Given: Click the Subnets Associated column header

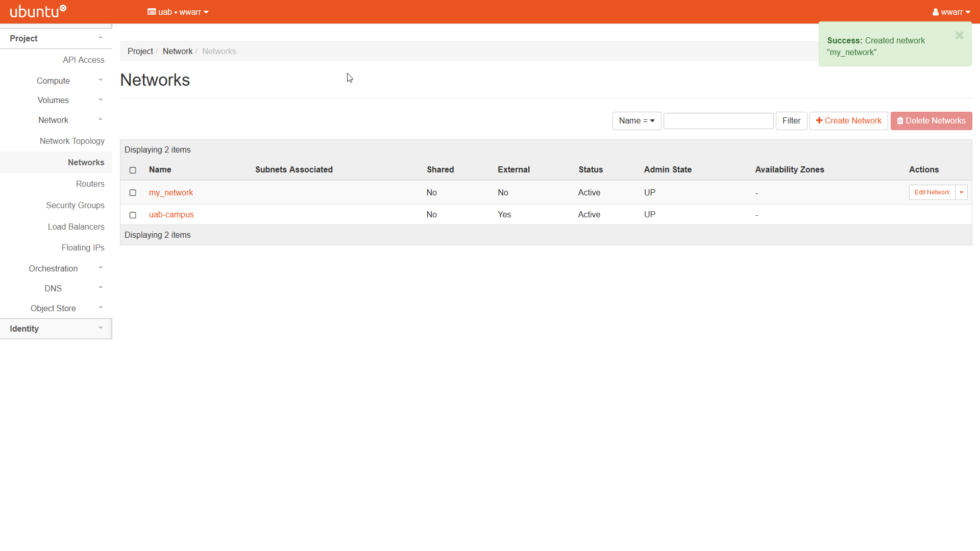Looking at the screenshot, I should [x=293, y=169].
